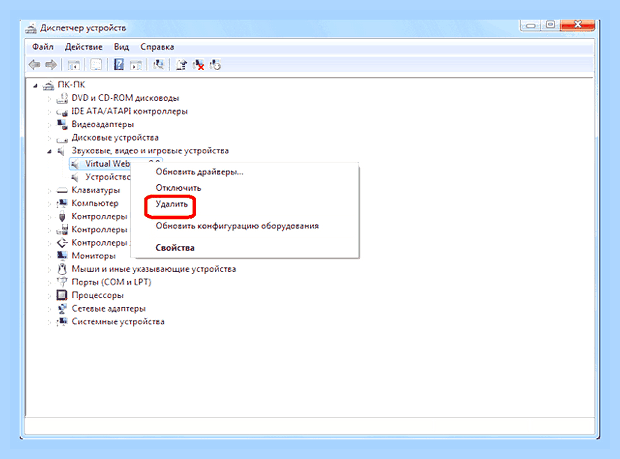Open the Файл menu
Viewport: 620px width, 459px height.
click(x=43, y=47)
